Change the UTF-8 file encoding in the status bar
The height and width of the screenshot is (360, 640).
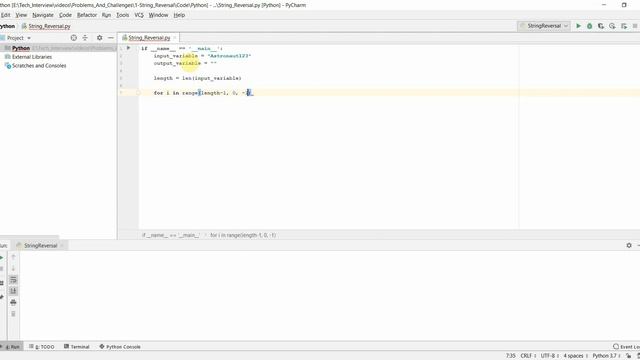pyautogui.click(x=550, y=356)
